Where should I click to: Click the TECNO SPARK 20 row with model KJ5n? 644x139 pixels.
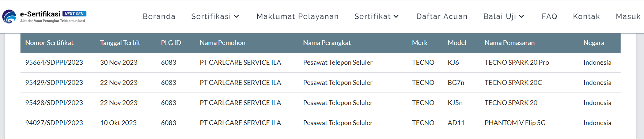(x=321, y=103)
